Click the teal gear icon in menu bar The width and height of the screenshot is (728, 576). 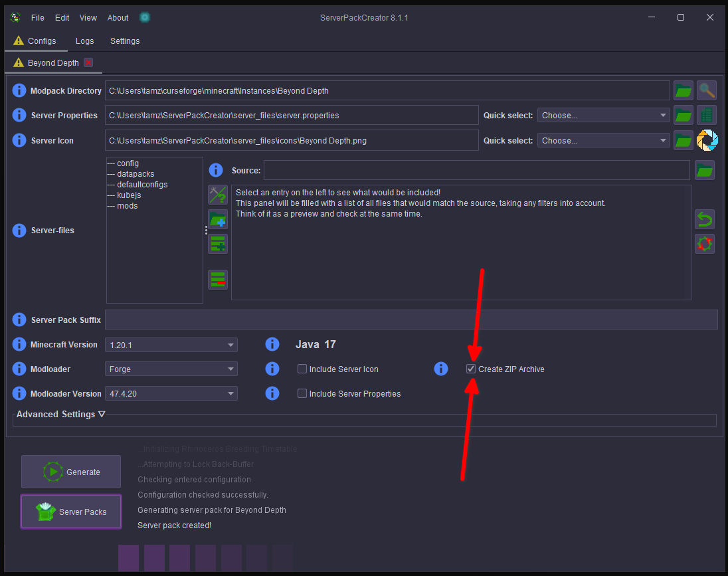click(145, 18)
